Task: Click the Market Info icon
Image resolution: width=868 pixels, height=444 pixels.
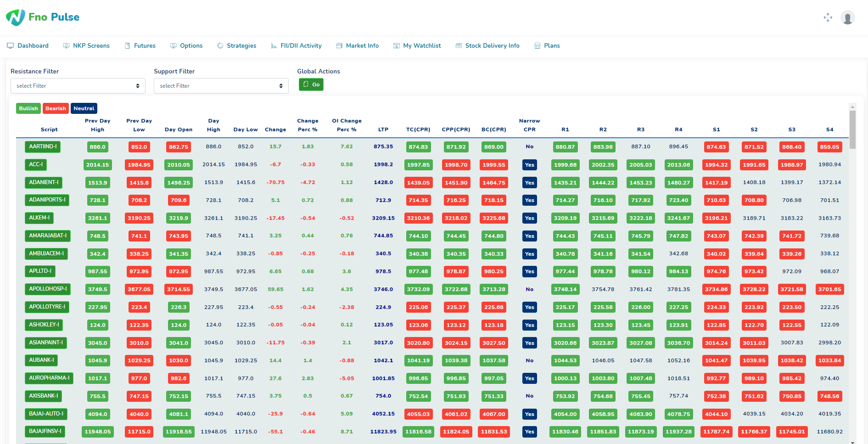Action: point(339,46)
